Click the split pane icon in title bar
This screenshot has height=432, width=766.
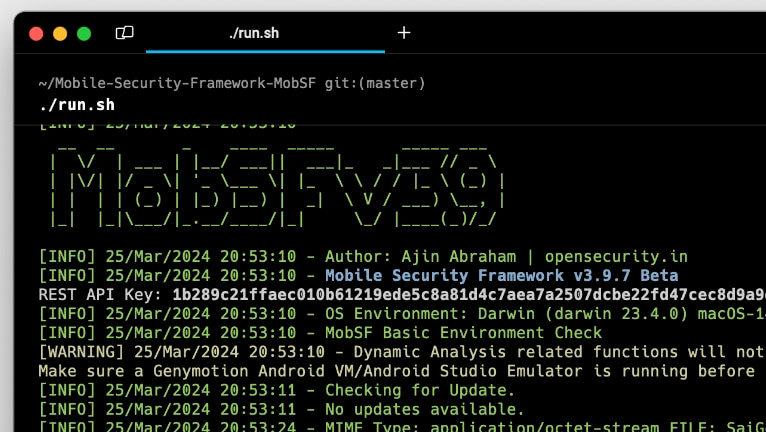[x=125, y=33]
